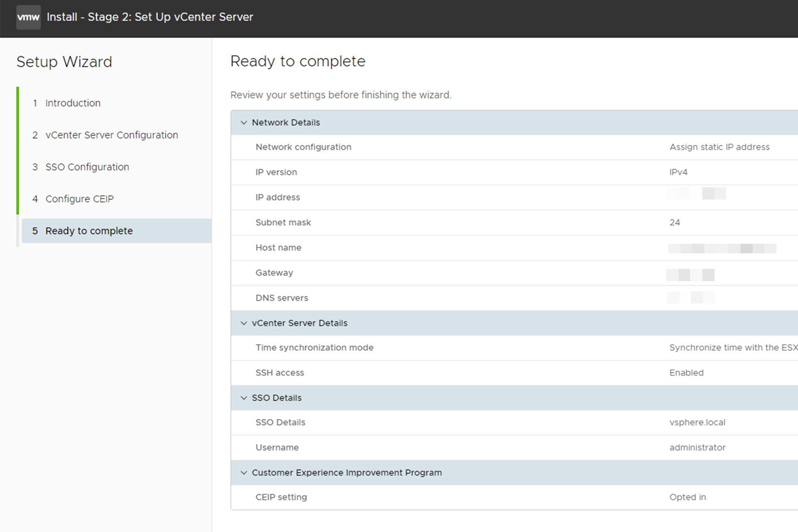This screenshot has width=798, height=532.
Task: Click the Ready to complete page heading
Action: click(x=298, y=61)
